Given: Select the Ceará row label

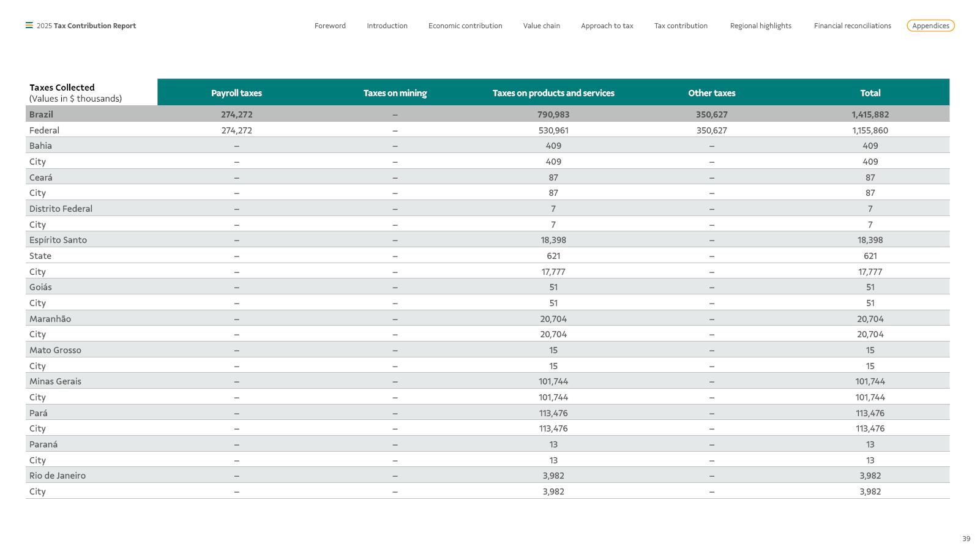Looking at the screenshot, I should 41,177.
